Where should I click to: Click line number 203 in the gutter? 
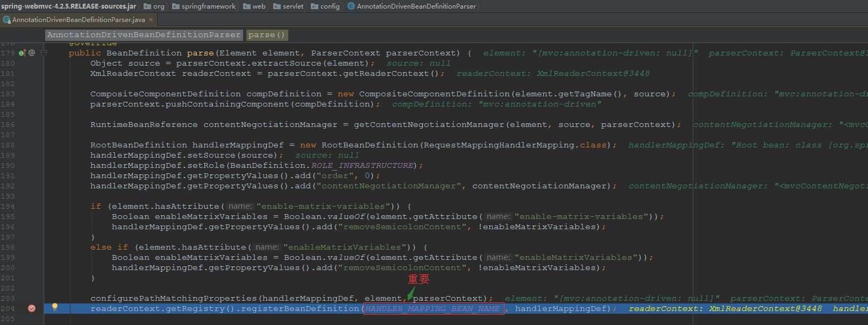[8, 299]
